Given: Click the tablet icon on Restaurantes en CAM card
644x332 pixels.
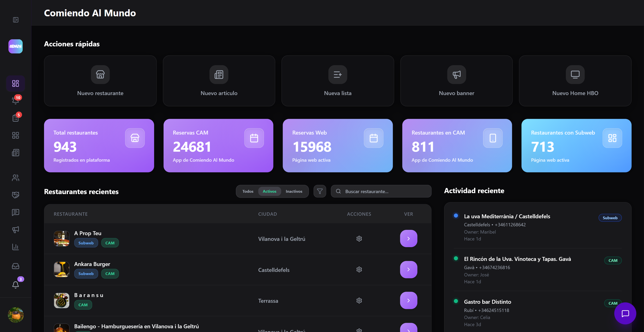Looking at the screenshot, I should [493, 138].
